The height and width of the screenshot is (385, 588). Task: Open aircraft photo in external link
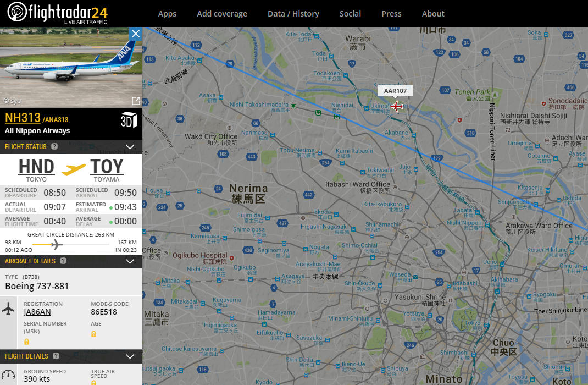coord(136,101)
